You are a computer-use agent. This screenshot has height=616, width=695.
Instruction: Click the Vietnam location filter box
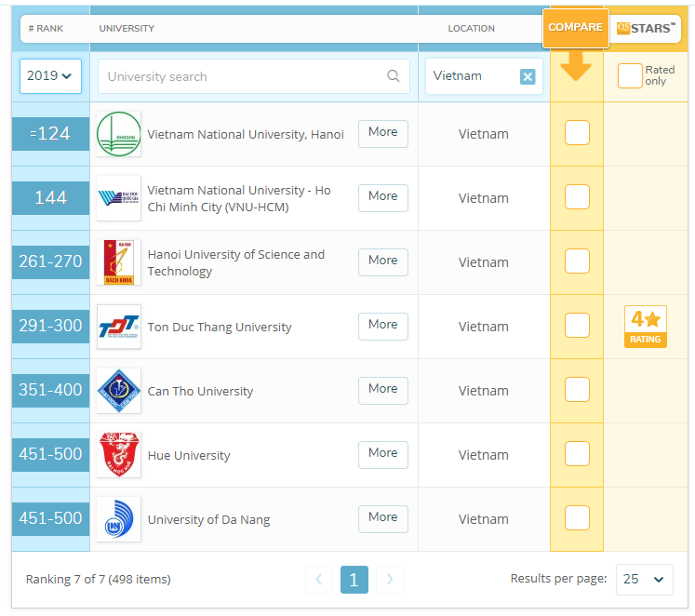(472, 76)
